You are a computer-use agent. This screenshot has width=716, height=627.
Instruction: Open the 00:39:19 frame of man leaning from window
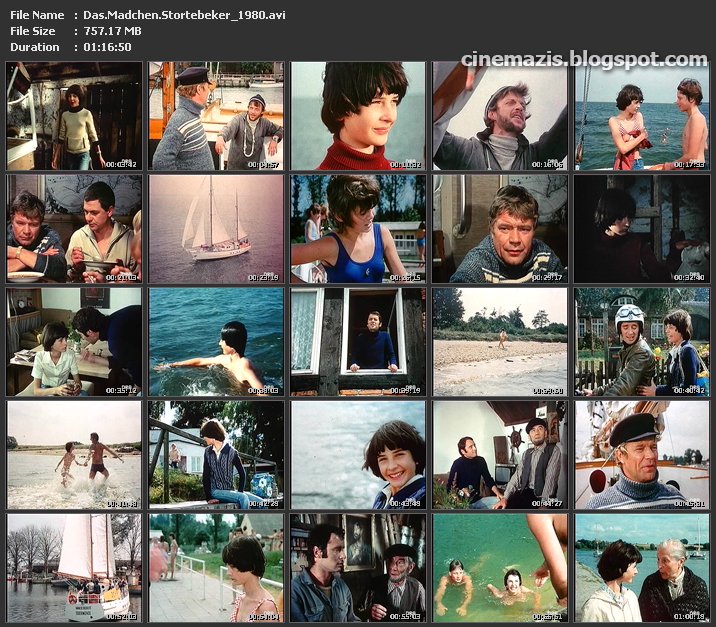click(x=358, y=342)
